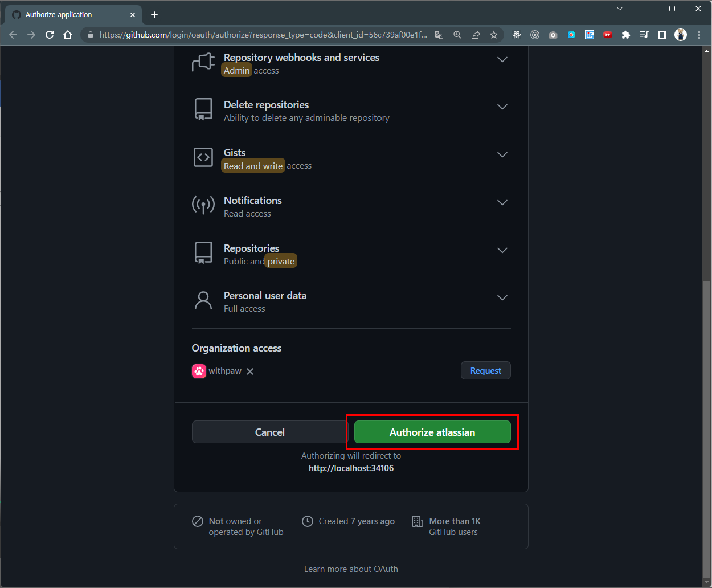This screenshot has width=712, height=588.
Task: Click the Gists code brackets icon
Action: [203, 157]
